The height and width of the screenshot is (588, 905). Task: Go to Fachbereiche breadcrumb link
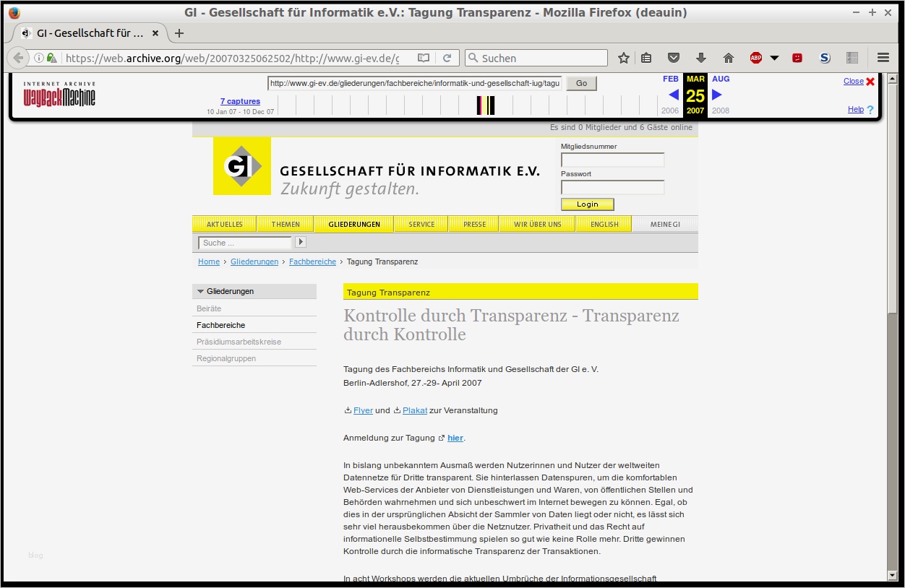tap(312, 261)
